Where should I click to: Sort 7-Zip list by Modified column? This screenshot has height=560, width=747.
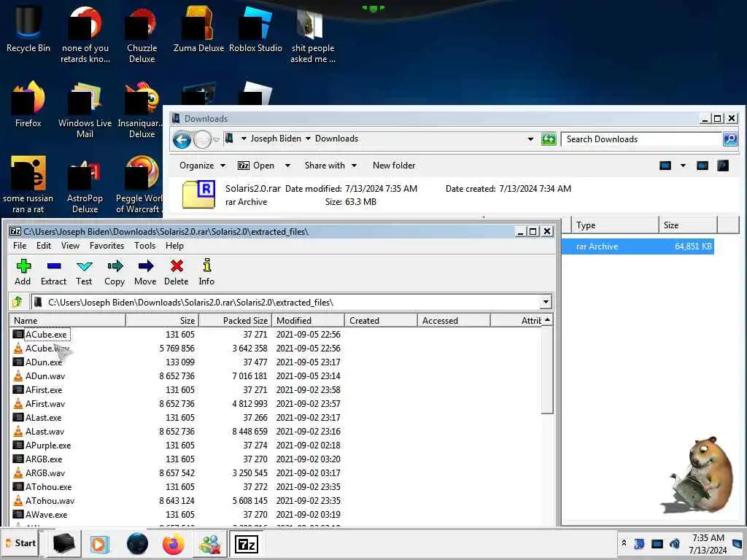pos(309,321)
